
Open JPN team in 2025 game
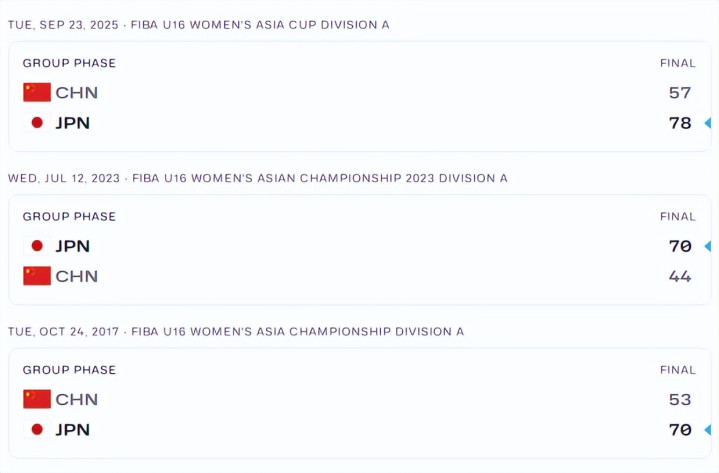click(x=73, y=123)
